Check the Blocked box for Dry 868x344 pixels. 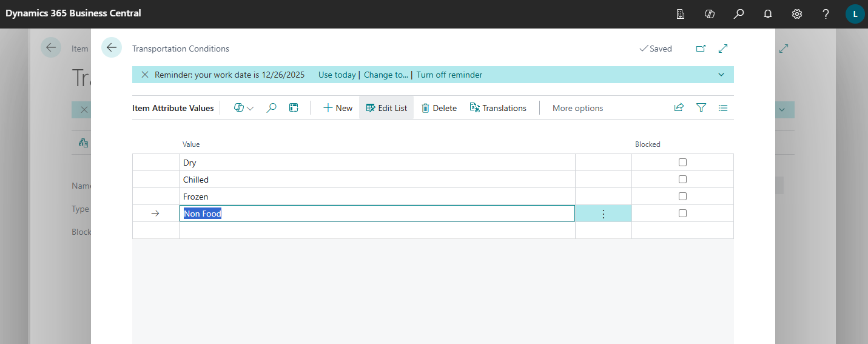pyautogui.click(x=682, y=163)
